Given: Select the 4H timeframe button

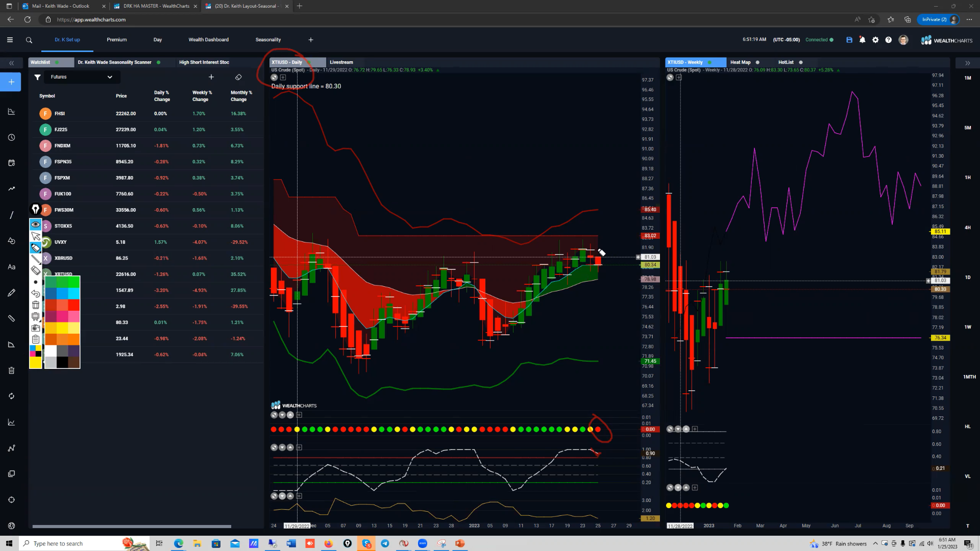Looking at the screenshot, I should (968, 228).
